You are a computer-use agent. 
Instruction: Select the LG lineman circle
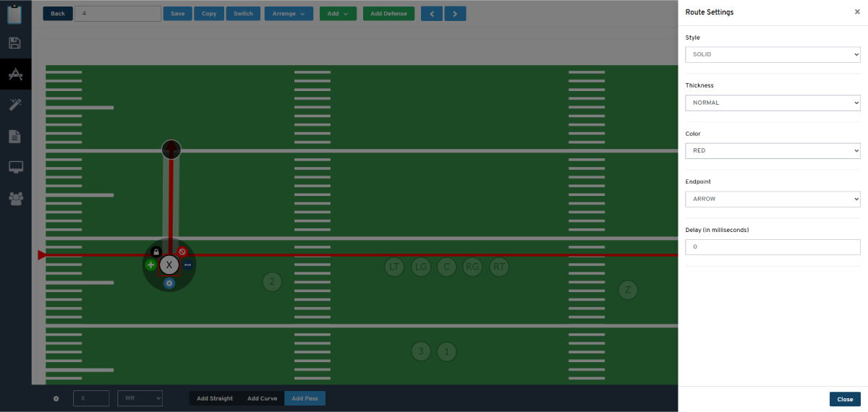420,267
